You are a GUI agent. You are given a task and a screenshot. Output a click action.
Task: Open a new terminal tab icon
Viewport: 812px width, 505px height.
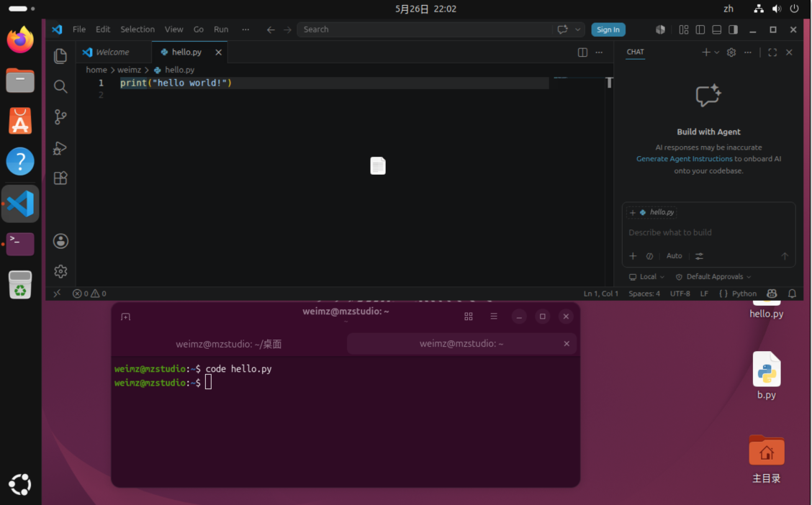pos(126,317)
